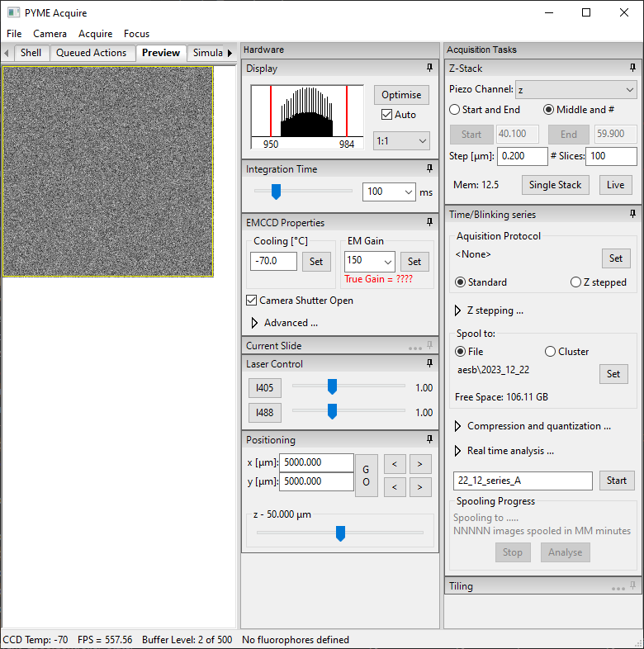
Task: Expand the Advanced section
Action: tap(255, 323)
